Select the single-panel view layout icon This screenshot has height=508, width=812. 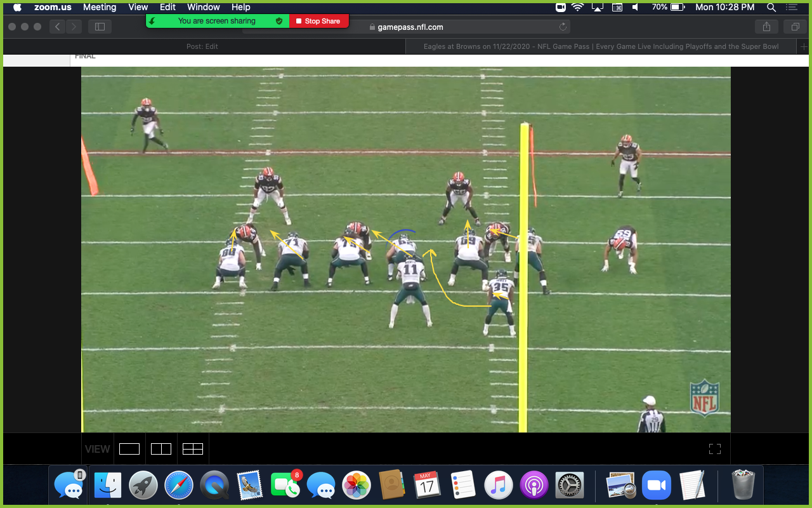129,448
